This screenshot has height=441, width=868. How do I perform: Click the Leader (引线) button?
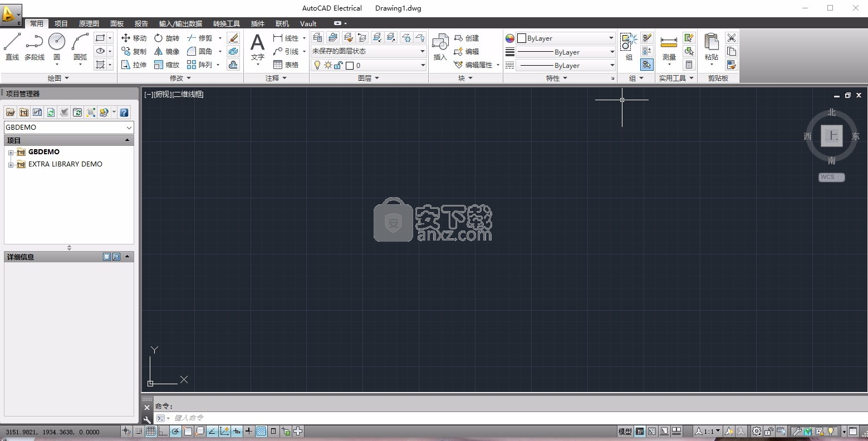point(286,51)
